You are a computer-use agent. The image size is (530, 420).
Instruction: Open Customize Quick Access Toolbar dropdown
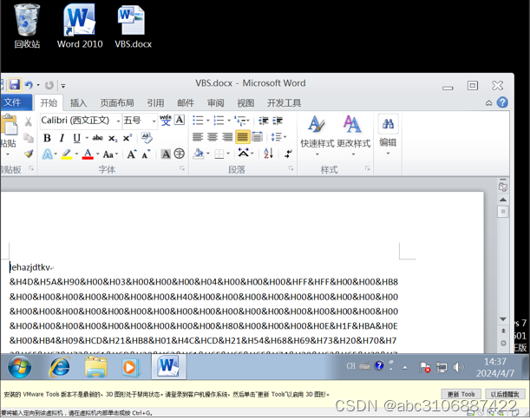point(63,86)
